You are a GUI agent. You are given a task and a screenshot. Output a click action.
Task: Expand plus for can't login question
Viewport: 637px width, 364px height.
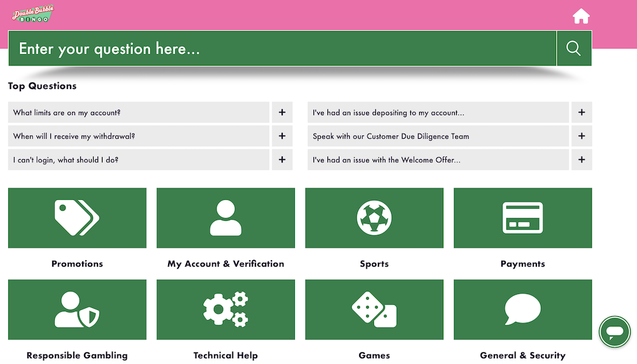[x=282, y=160]
